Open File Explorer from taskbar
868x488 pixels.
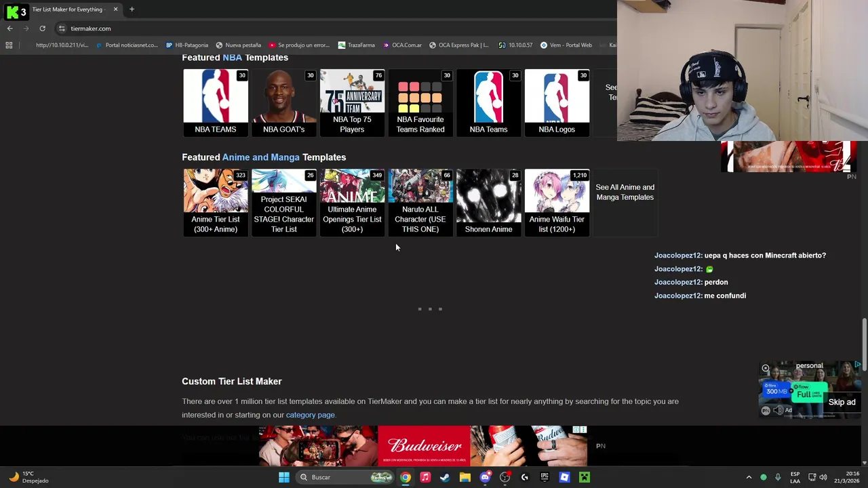465,477
